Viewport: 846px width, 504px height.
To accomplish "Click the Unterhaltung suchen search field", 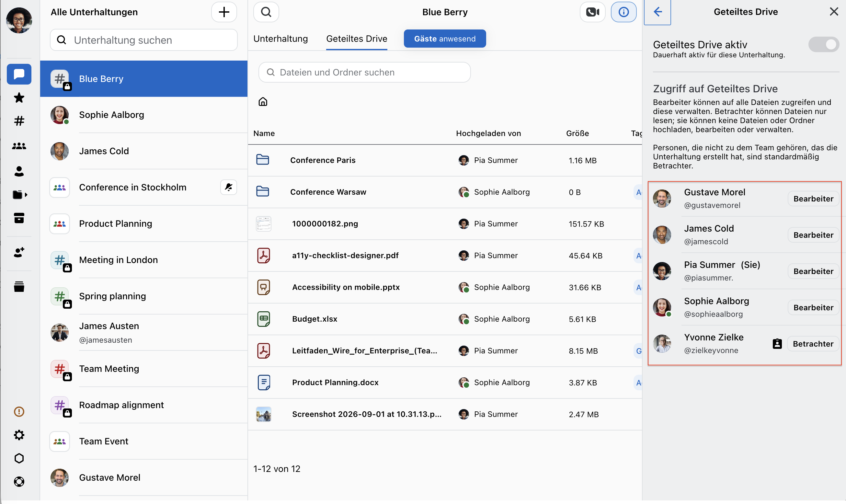I will pos(144,40).
